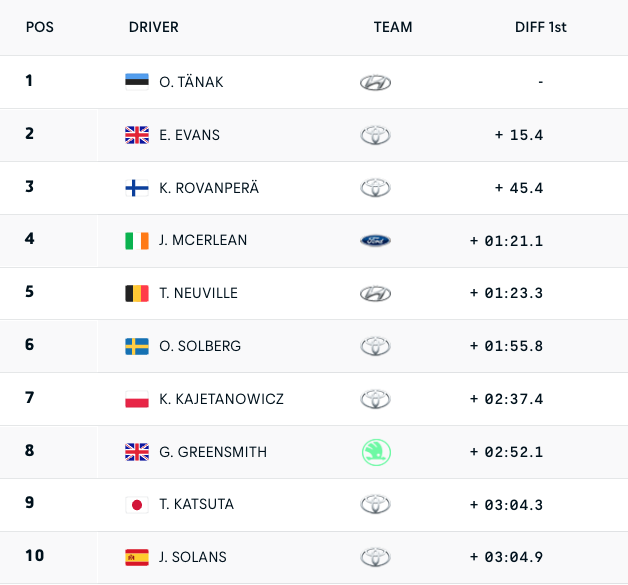Click the Estonian flag beside O. Tänak

coord(136,82)
